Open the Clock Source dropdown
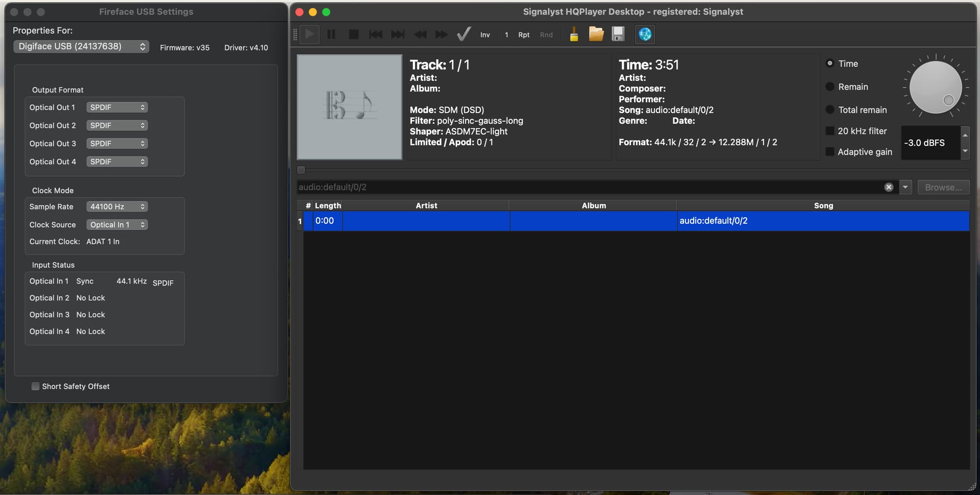The image size is (980, 495). (117, 225)
